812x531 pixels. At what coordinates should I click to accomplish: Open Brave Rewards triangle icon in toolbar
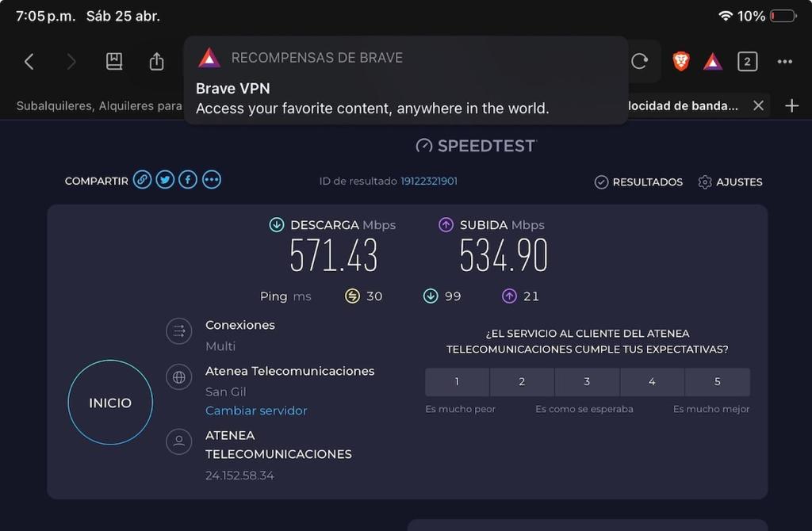pyautogui.click(x=713, y=62)
